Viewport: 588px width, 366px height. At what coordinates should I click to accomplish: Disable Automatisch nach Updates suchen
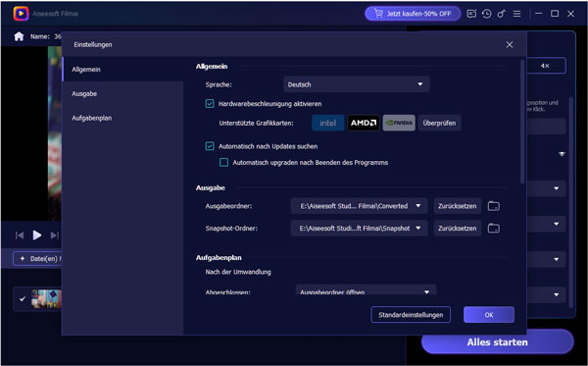210,146
